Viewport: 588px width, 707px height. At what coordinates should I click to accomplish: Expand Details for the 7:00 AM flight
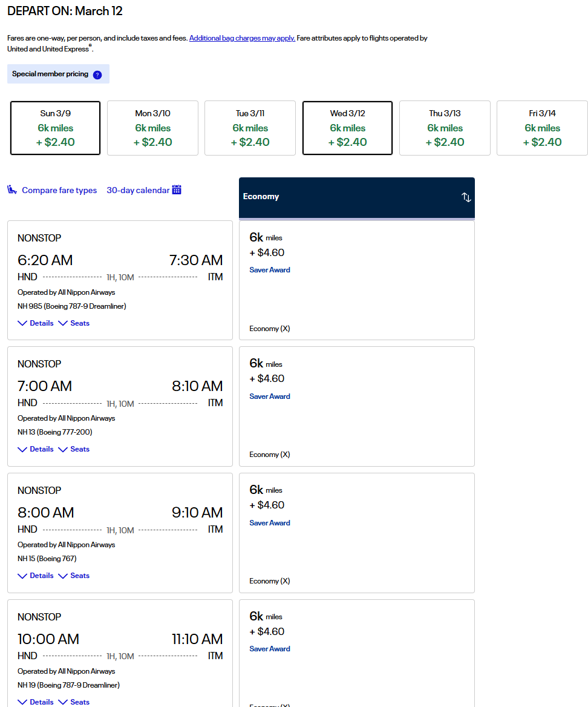point(36,449)
